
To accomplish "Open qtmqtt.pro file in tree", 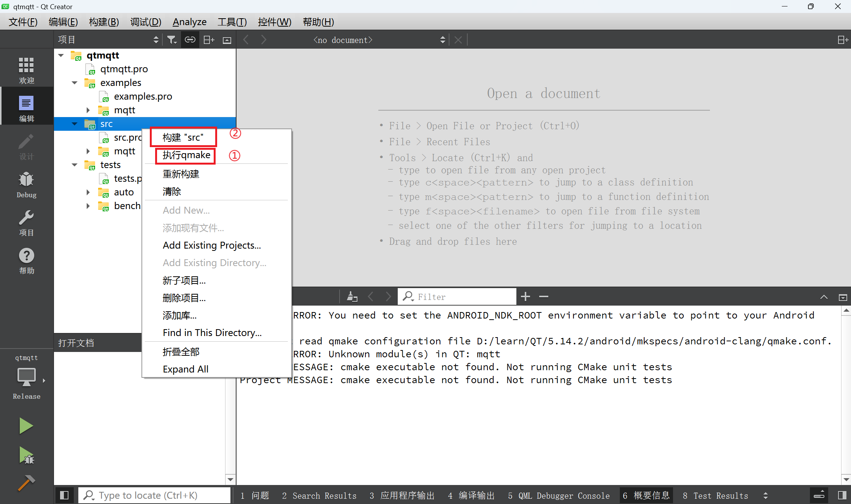I will [x=124, y=69].
